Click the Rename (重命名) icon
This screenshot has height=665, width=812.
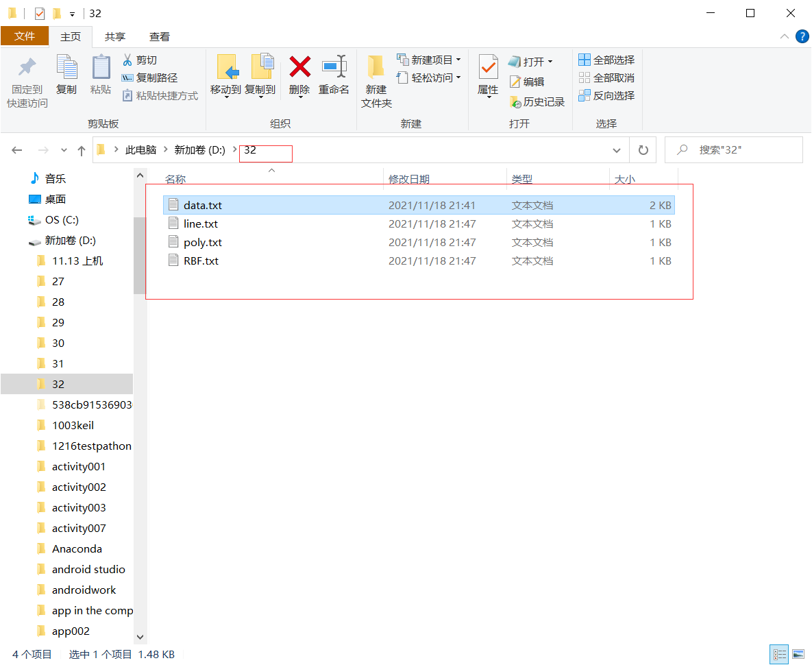tap(334, 66)
